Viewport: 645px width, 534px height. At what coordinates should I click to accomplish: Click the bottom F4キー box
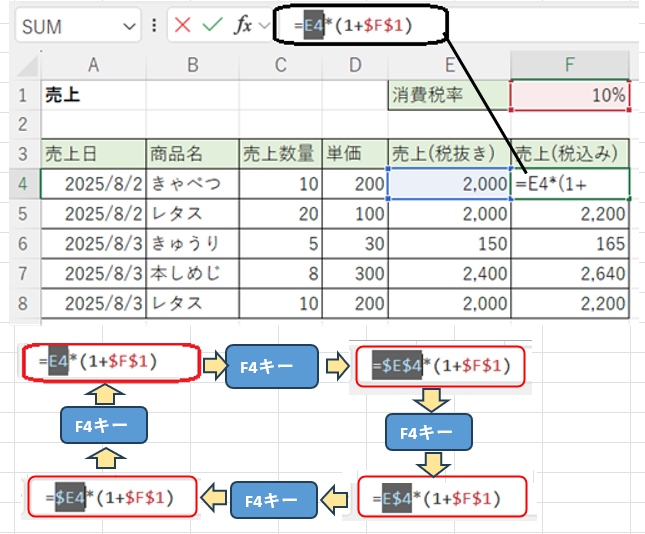pyautogui.click(x=275, y=497)
